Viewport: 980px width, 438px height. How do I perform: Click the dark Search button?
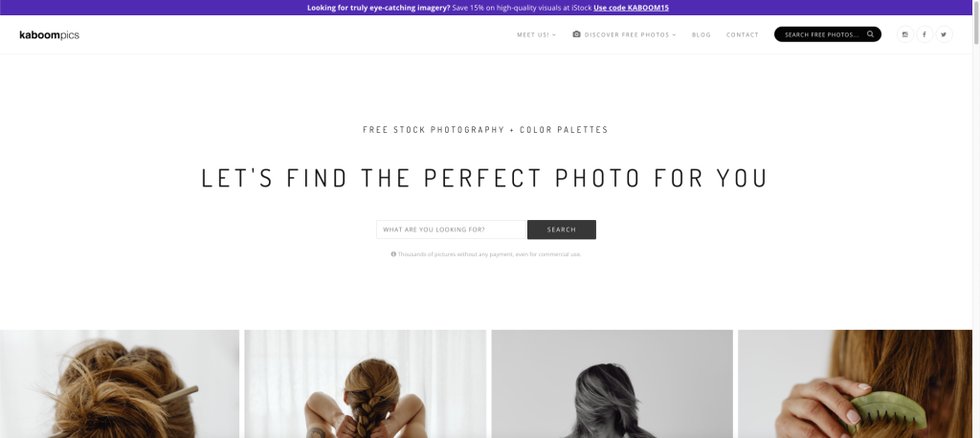click(561, 230)
